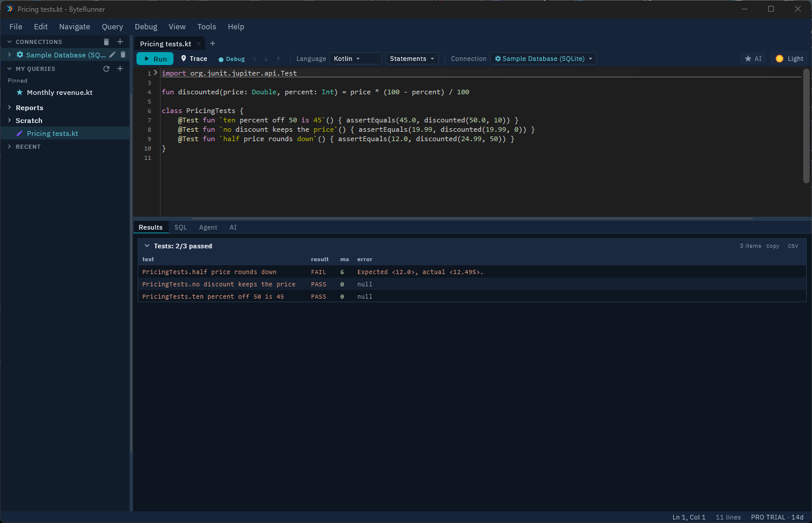
Task: Collapse Tests: 2/3 passed results group
Action: [147, 246]
